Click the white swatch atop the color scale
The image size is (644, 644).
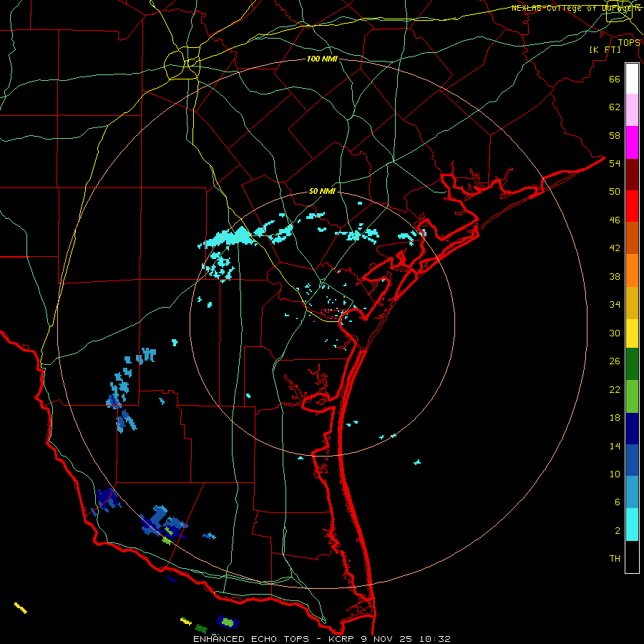tap(632, 79)
